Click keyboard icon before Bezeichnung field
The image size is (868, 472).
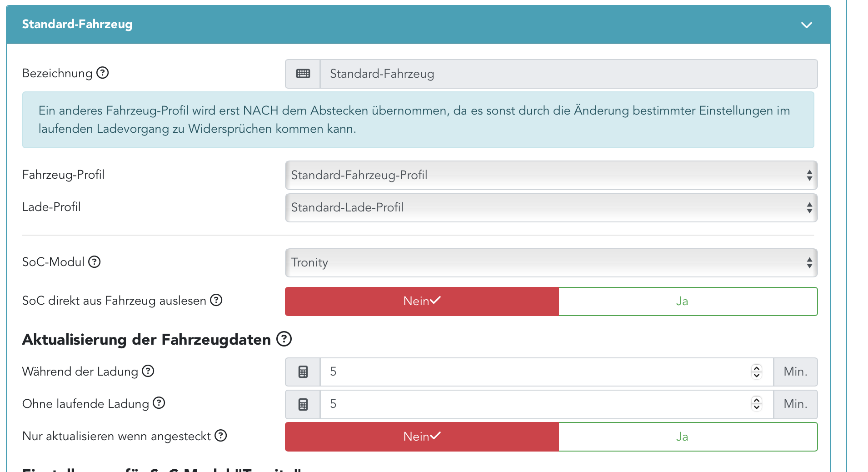coord(303,74)
